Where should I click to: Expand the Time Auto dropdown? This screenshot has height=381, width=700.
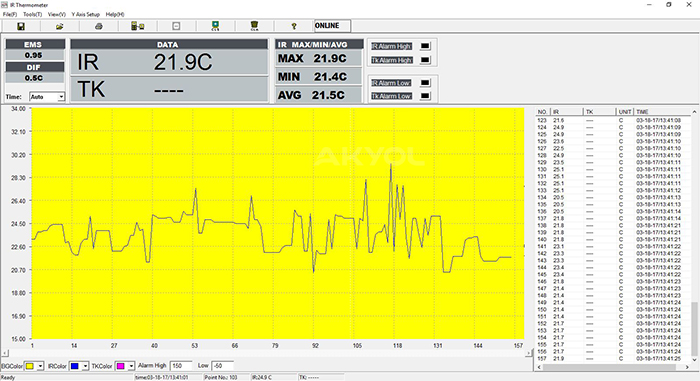click(61, 97)
